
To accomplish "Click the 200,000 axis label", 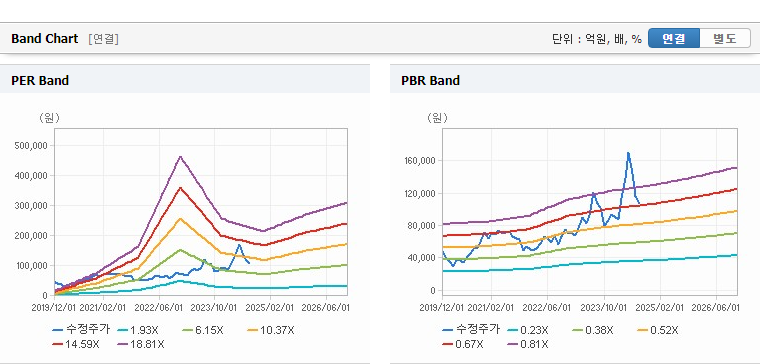I will pos(30,236).
